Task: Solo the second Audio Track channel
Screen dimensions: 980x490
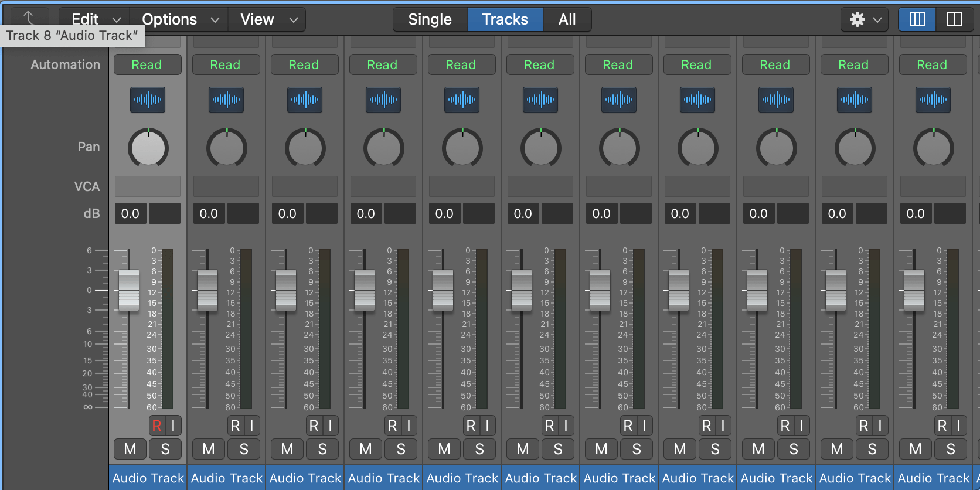Action: pyautogui.click(x=244, y=449)
